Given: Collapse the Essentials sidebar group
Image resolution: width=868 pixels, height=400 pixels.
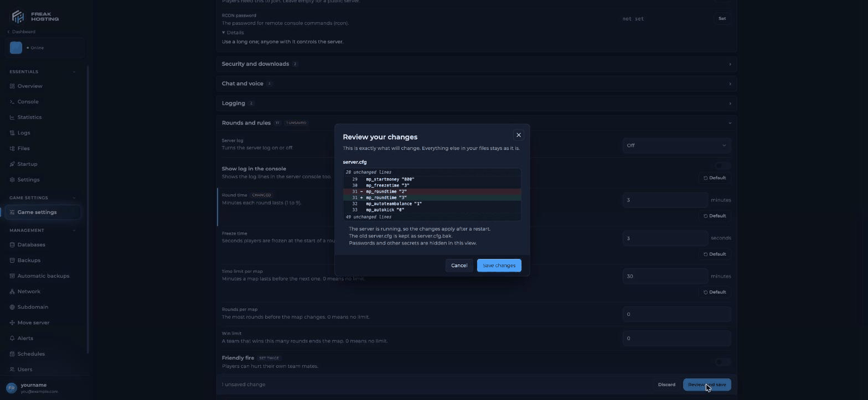Looking at the screenshot, I should [42, 72].
